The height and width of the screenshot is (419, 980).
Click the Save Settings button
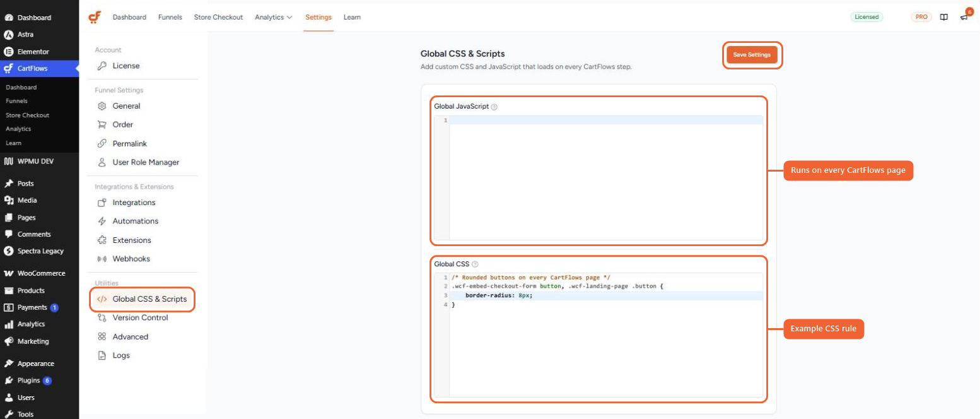pyautogui.click(x=752, y=55)
